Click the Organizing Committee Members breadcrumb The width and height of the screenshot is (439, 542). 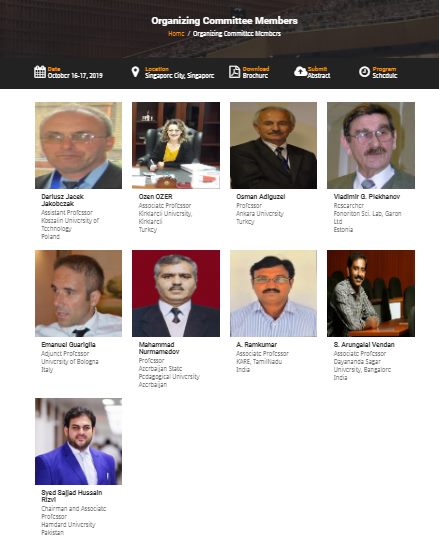(237, 34)
